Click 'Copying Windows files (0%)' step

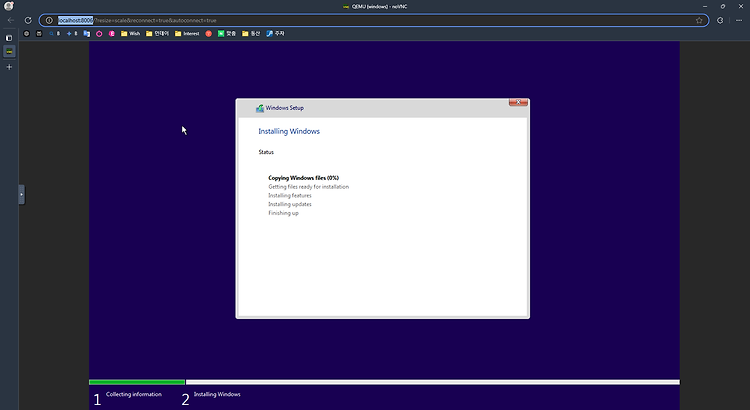(303, 178)
